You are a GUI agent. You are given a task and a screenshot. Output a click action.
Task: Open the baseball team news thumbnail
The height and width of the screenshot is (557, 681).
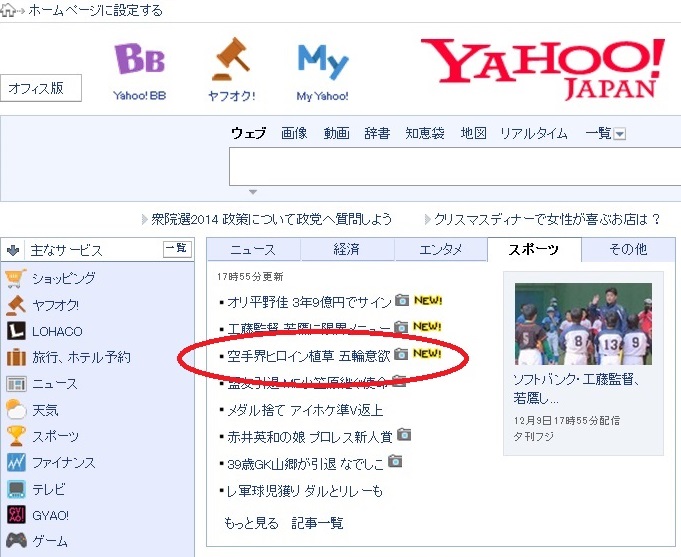(x=583, y=323)
